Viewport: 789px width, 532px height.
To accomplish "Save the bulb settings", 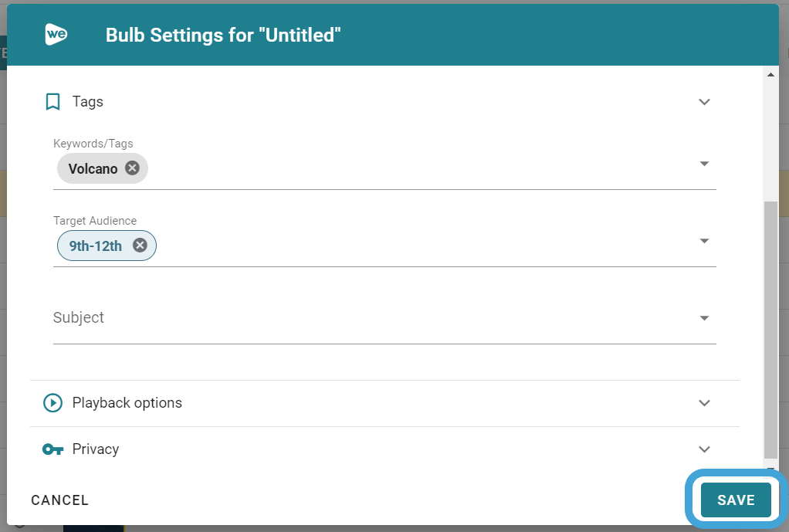I will 736,500.
